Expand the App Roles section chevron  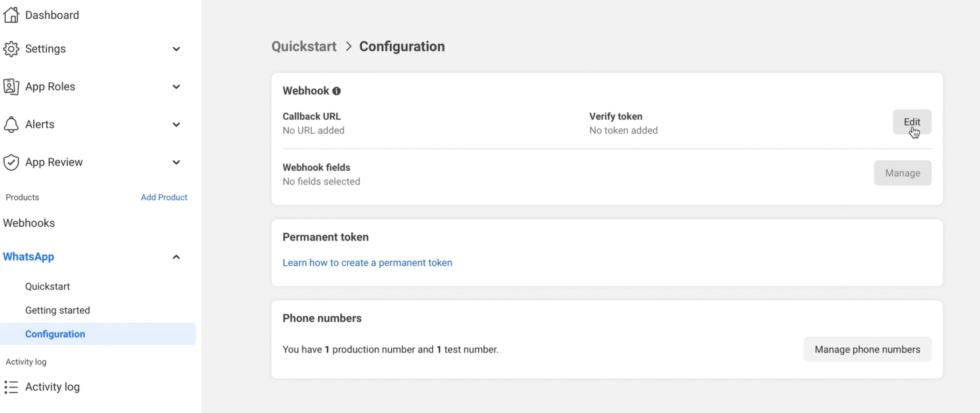[176, 87]
